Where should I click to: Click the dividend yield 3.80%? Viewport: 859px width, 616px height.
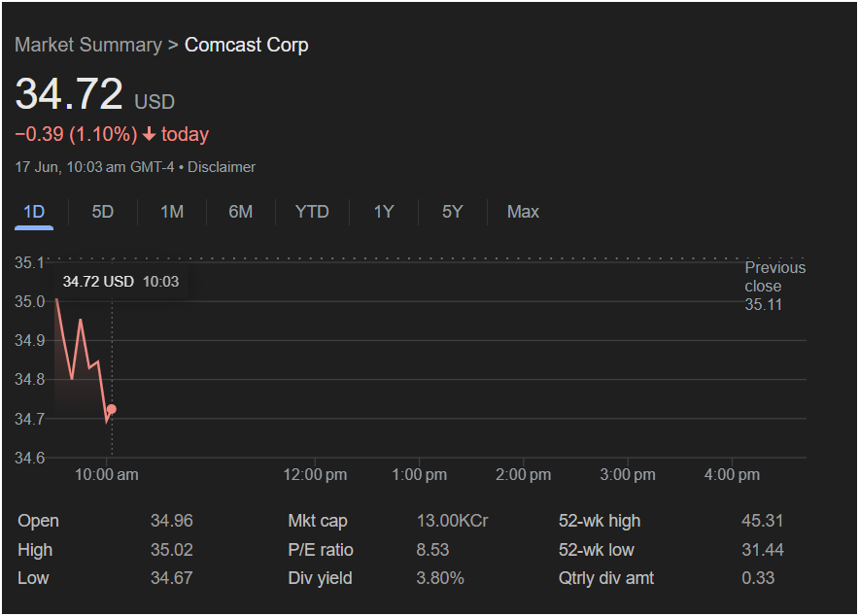pos(440,578)
